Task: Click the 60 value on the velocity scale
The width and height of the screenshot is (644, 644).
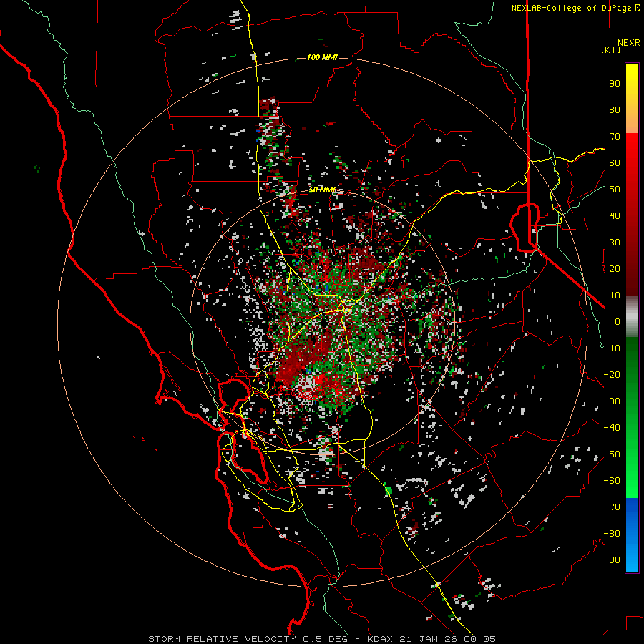Action: pos(615,163)
